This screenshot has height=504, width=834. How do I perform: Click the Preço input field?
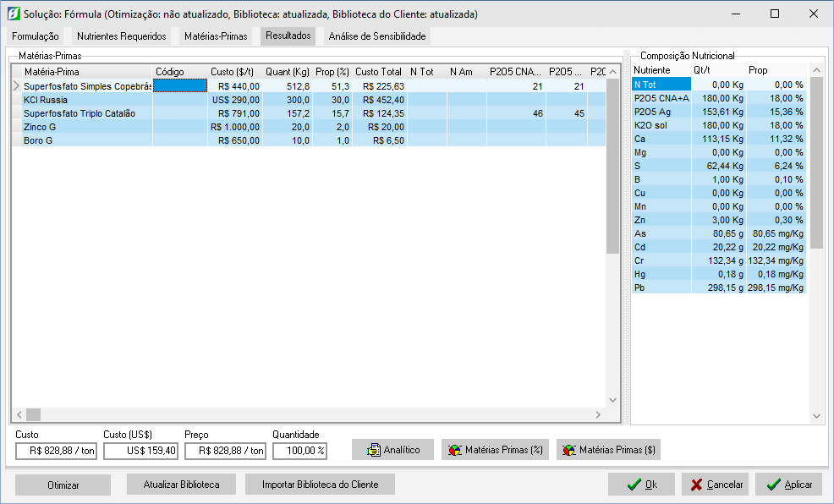[226, 451]
